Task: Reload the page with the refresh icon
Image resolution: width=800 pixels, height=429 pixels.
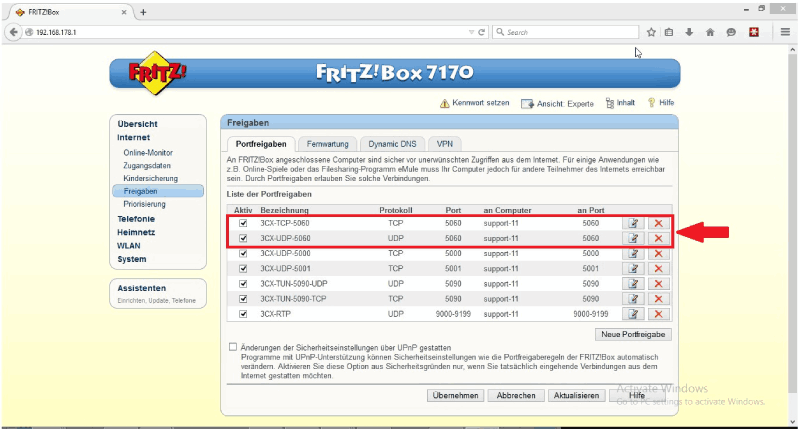Action: (x=481, y=32)
